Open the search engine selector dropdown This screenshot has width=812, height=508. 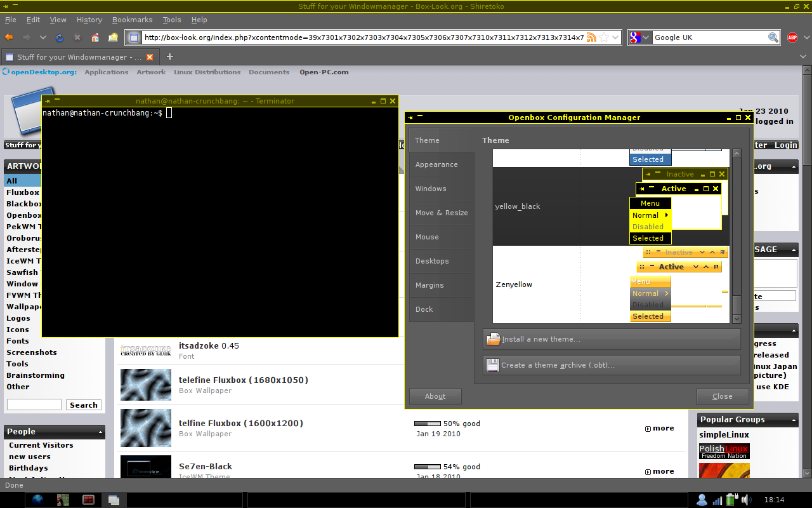[x=640, y=37]
